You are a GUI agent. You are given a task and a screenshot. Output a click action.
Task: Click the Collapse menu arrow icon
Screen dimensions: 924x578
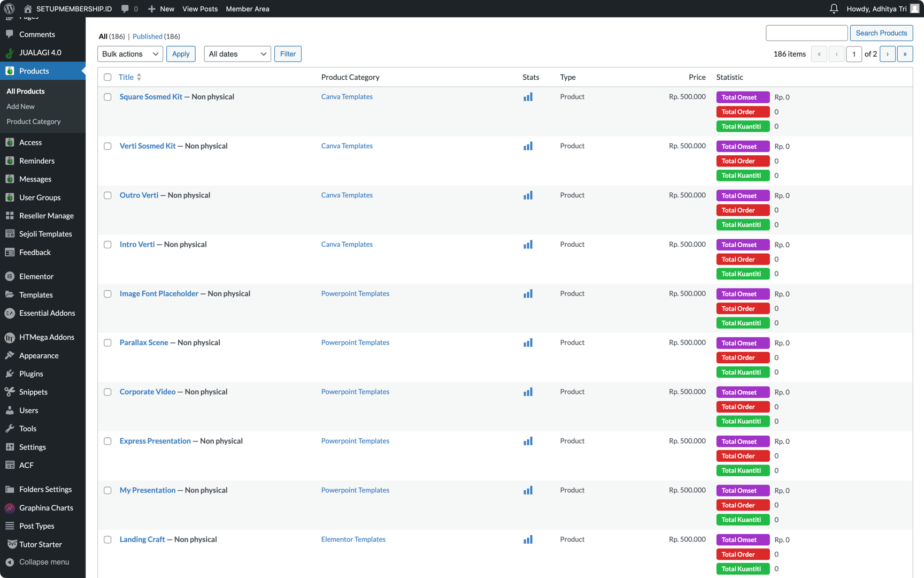pyautogui.click(x=10, y=562)
